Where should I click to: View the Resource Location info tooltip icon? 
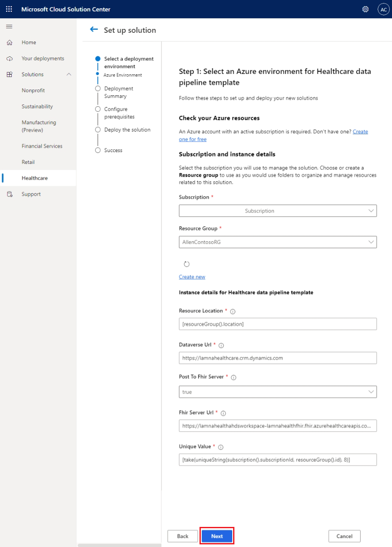[233, 311]
